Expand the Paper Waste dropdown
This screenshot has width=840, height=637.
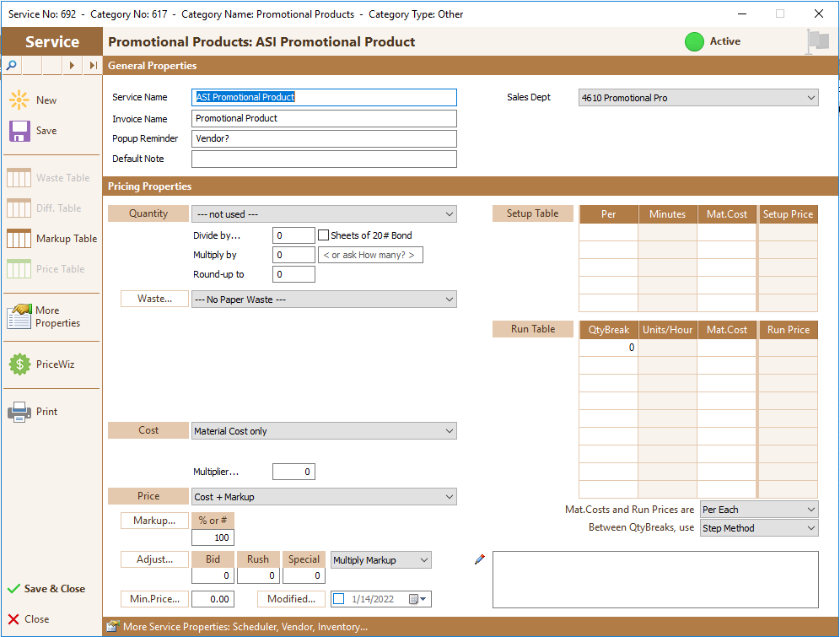(324, 300)
